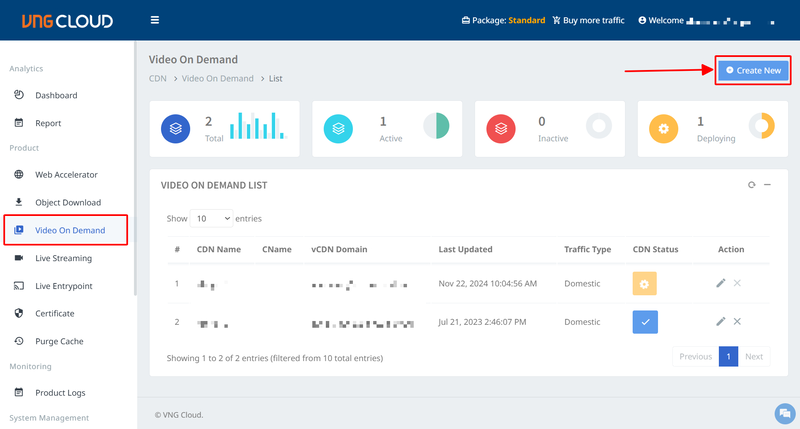Open the hamburger menu in the header

pos(155,20)
